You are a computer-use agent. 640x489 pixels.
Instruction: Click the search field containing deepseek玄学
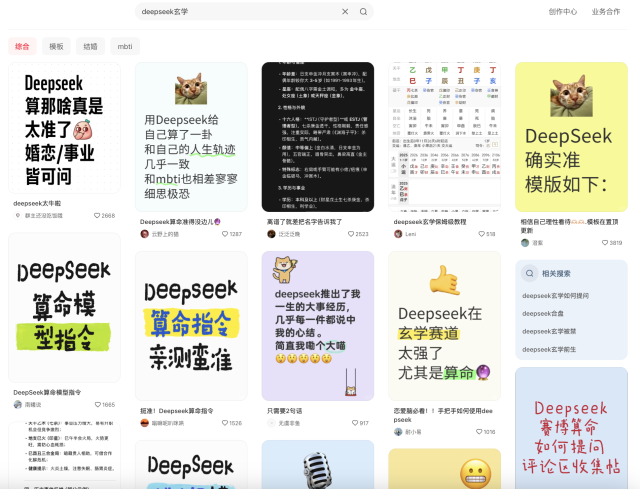pyautogui.click(x=254, y=12)
